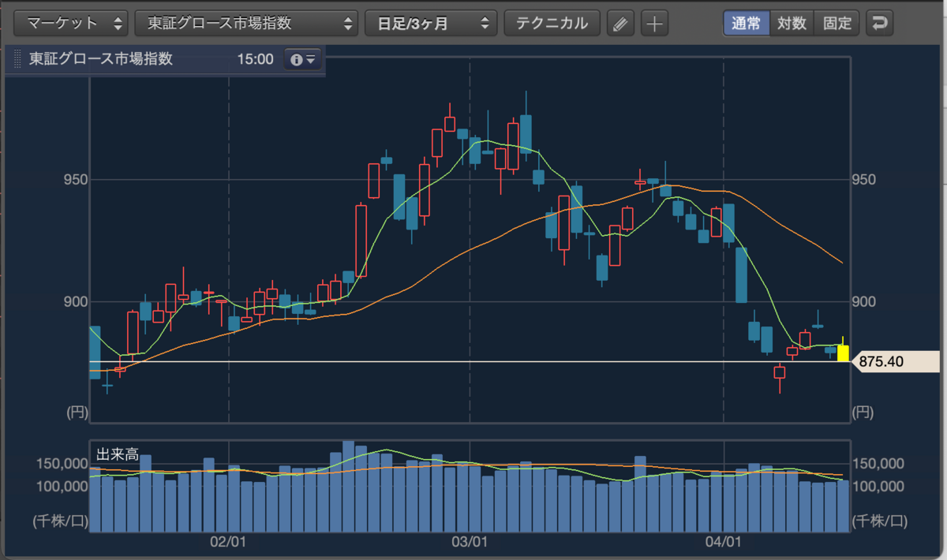
Task: Click the 03/01 date axis label
Action: tap(470, 542)
